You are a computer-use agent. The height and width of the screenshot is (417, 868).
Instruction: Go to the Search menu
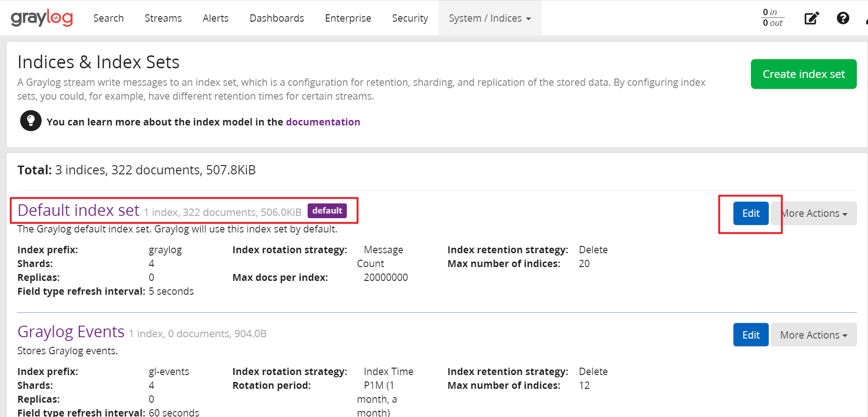[108, 18]
